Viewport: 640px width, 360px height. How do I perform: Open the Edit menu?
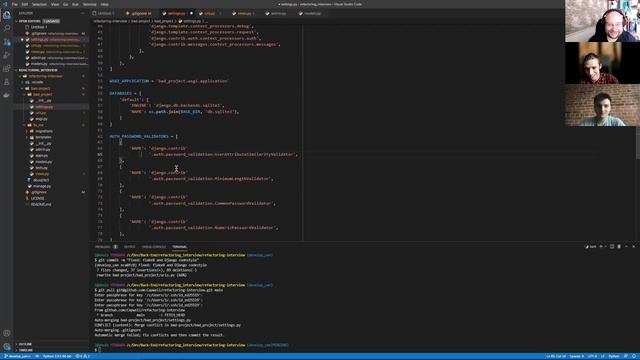(x=25, y=4)
